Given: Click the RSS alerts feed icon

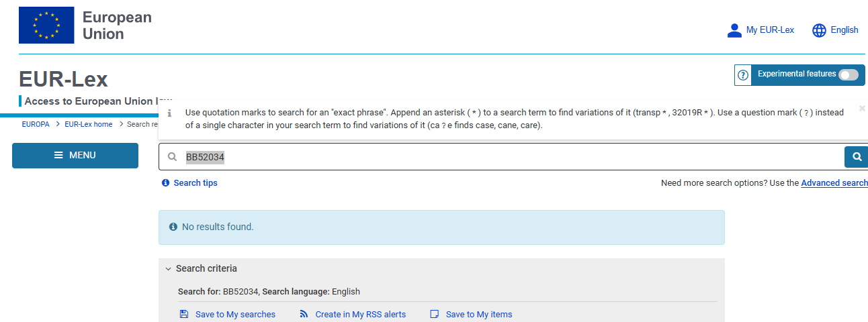Looking at the screenshot, I should click(304, 314).
